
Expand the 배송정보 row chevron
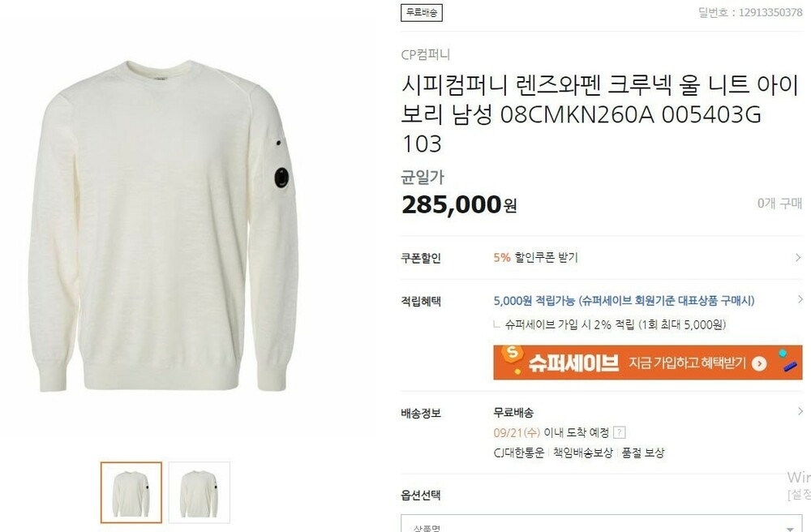pos(800,411)
